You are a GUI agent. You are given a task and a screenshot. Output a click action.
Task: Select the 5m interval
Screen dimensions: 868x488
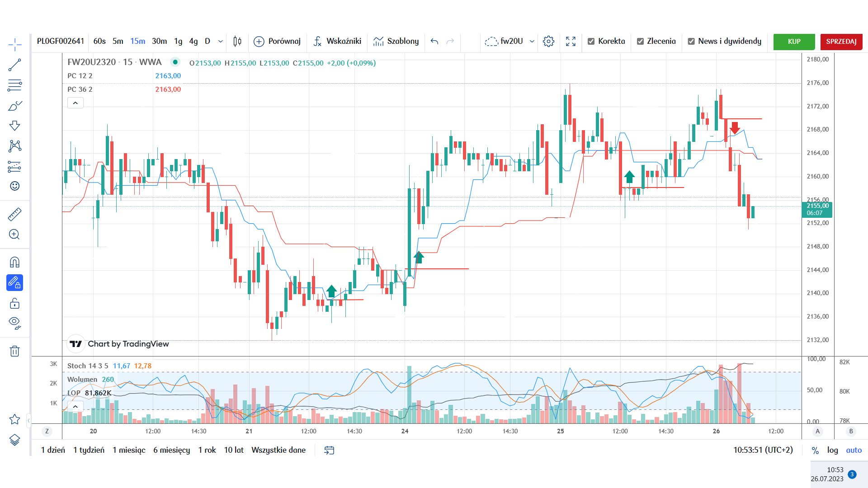click(x=118, y=42)
